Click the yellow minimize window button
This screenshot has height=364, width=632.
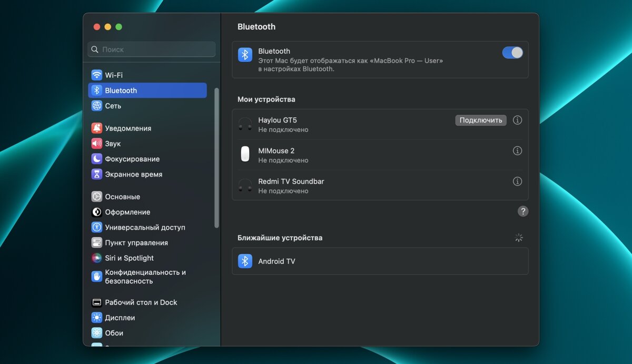[108, 27]
